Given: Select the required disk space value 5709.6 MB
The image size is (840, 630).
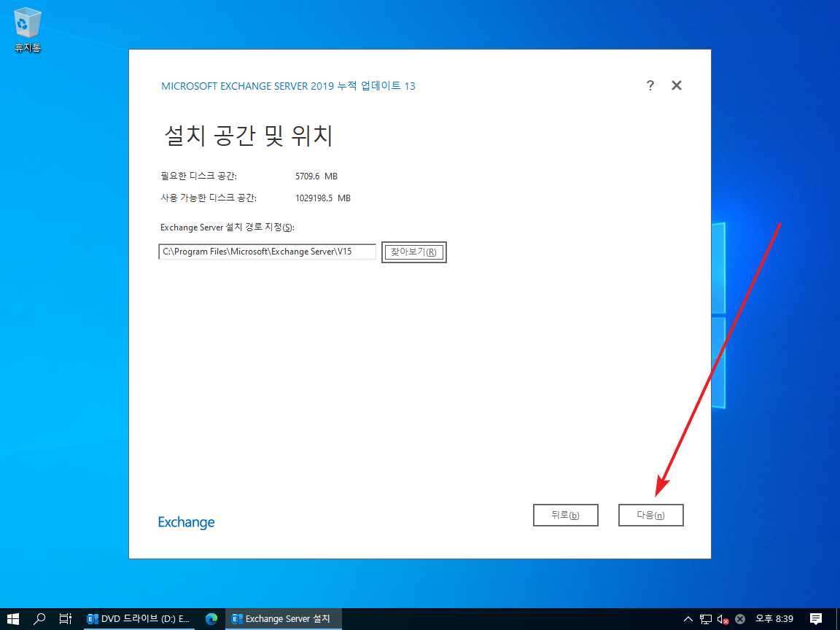Looking at the screenshot, I should [316, 176].
